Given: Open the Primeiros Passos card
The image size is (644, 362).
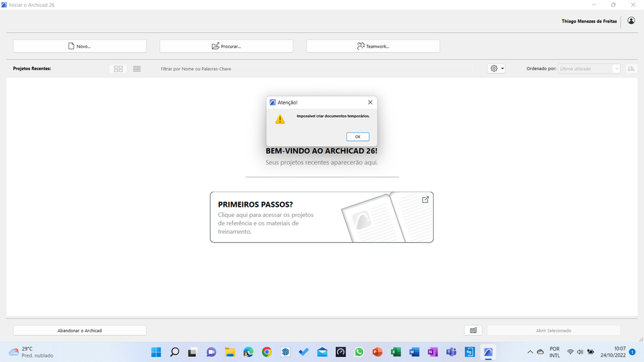Looking at the screenshot, I should (x=322, y=217).
